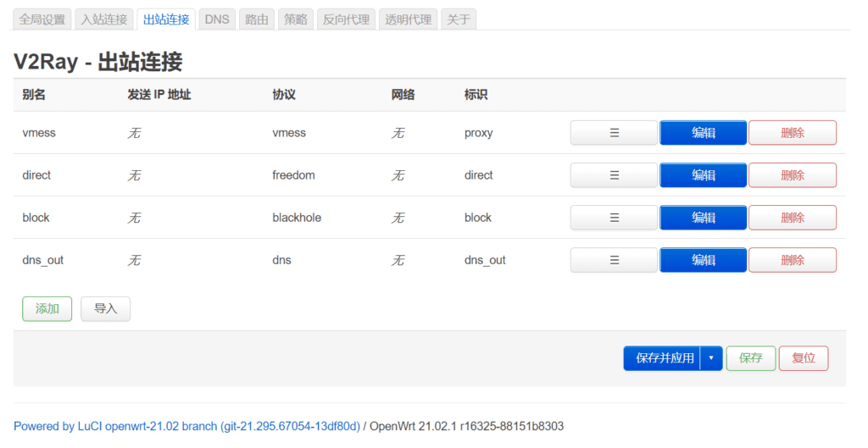The image size is (868, 448).
Task: Click the alias cell 'dns_out'
Action: pos(42,260)
